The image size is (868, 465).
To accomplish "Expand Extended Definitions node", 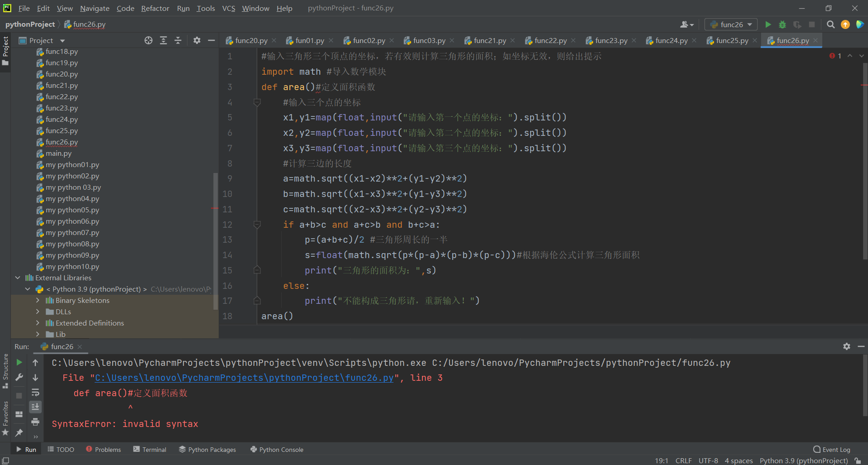I will click(x=38, y=323).
